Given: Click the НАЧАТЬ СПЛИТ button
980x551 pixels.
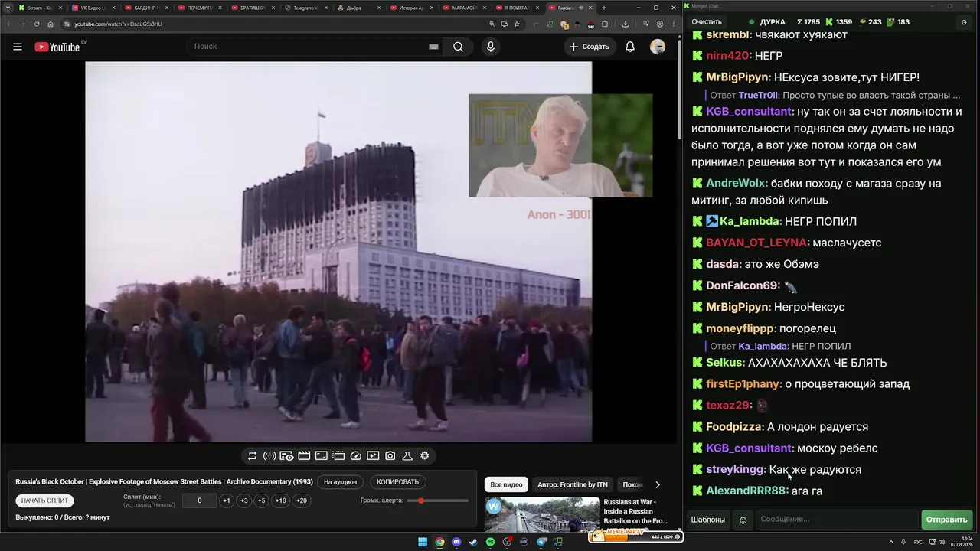Looking at the screenshot, I should 44,500.
